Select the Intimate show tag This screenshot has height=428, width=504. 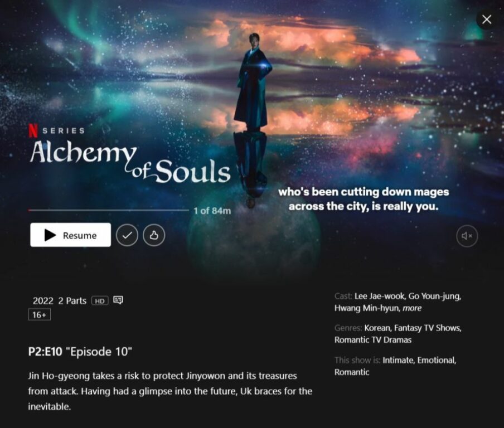[x=399, y=360]
